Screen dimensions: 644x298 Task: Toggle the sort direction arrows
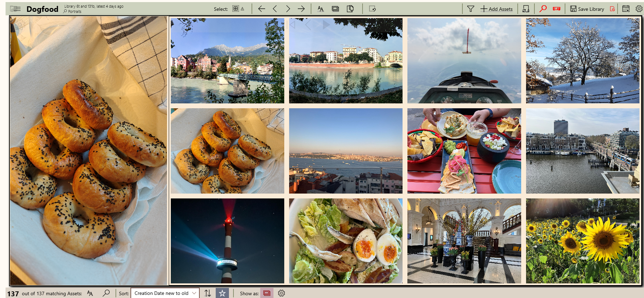pos(208,293)
